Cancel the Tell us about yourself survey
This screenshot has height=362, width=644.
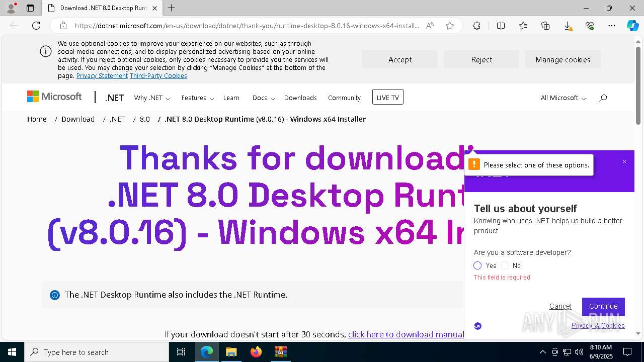560,306
